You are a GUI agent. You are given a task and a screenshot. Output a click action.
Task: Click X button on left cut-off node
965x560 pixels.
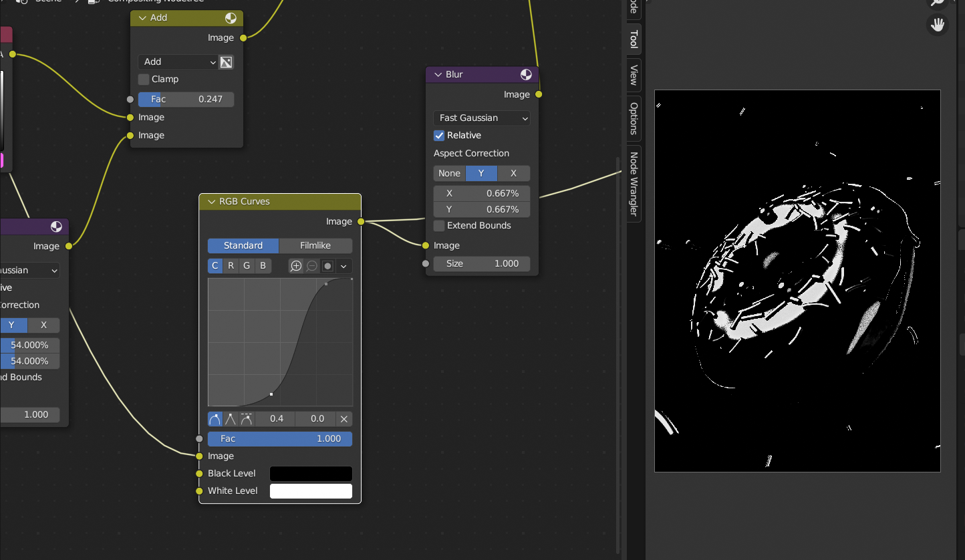tap(43, 325)
